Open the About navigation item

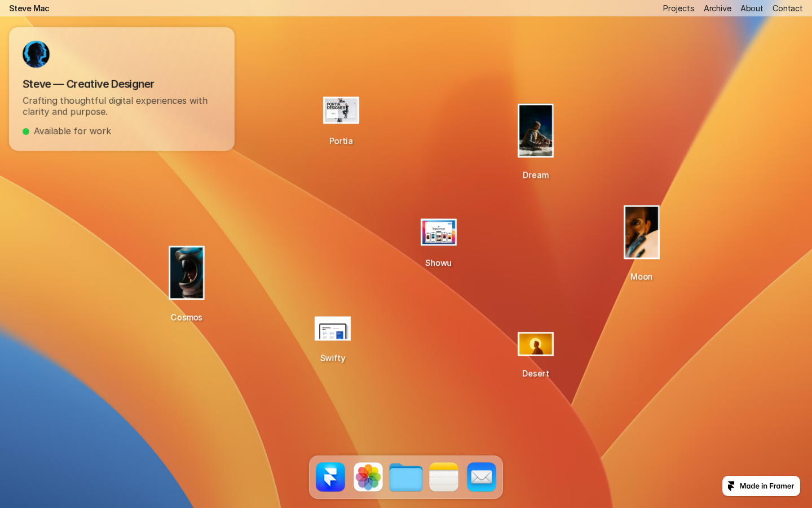pyautogui.click(x=752, y=8)
